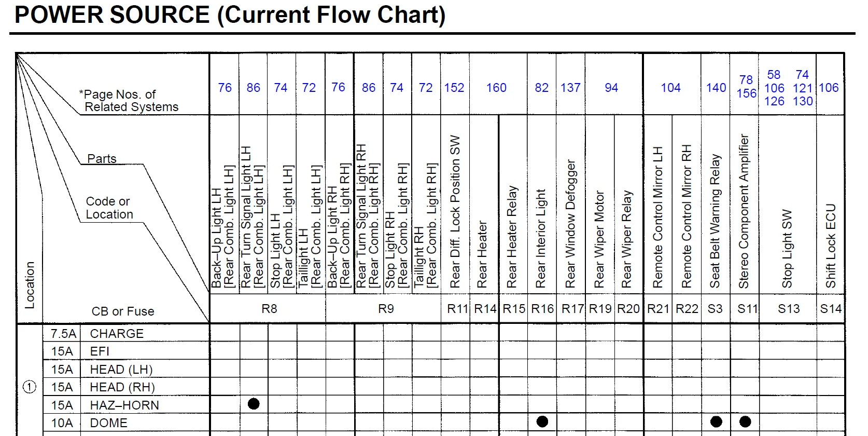Go to page 137 for Rear Window Defogger
Screen dimensions: 868x436
click(570, 88)
